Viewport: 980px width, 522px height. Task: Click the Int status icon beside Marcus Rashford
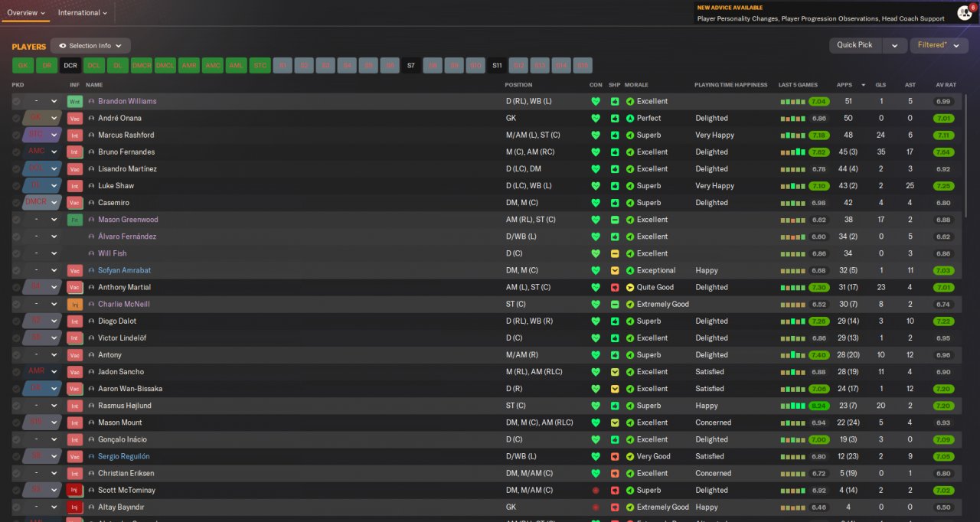click(75, 135)
